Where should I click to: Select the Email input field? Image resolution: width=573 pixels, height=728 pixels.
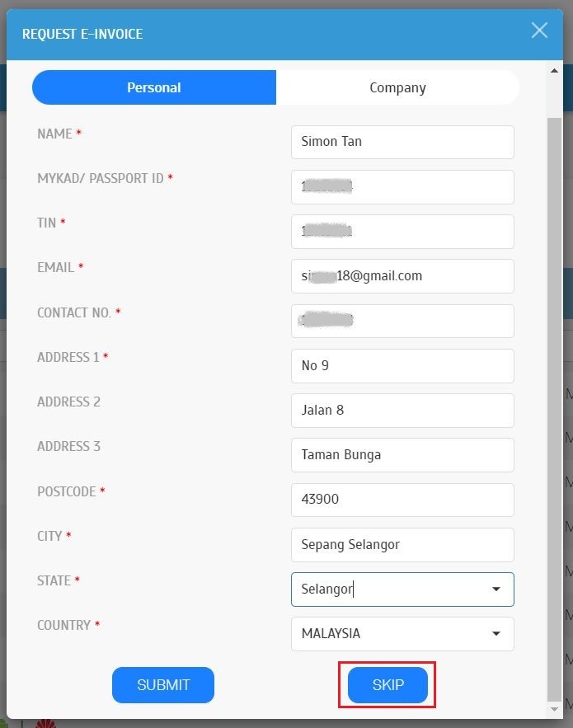[402, 276]
